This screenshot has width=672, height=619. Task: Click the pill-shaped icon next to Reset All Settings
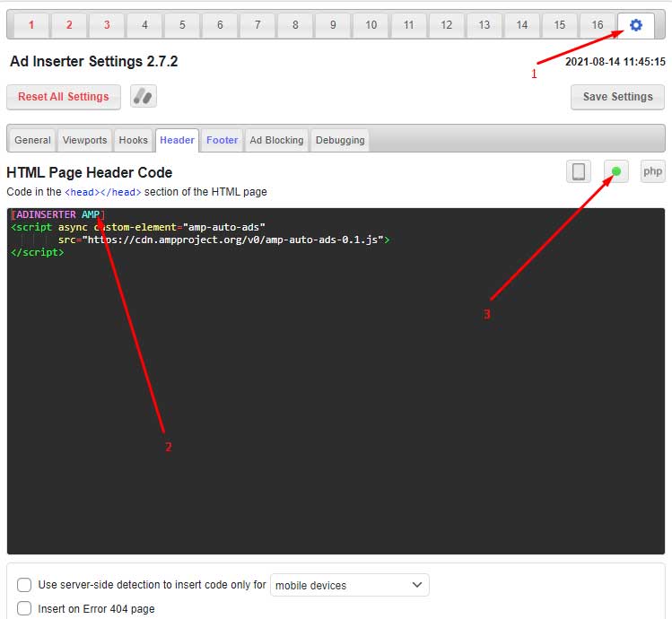144,97
